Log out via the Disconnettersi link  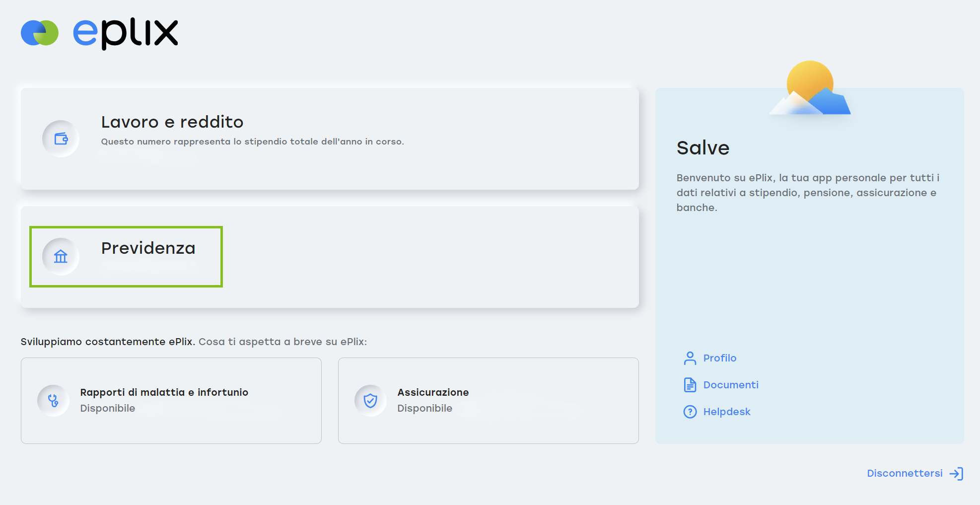[x=904, y=474]
